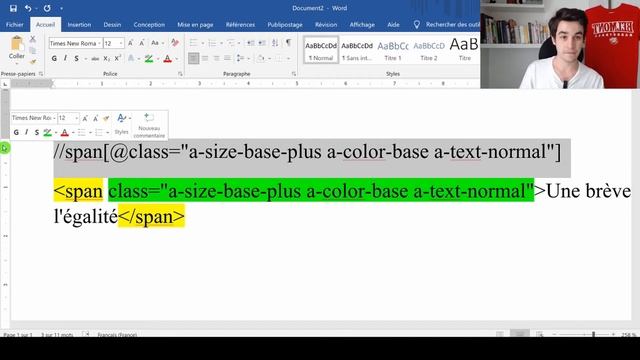Click ribbon text effects A icon

click(x=131, y=59)
